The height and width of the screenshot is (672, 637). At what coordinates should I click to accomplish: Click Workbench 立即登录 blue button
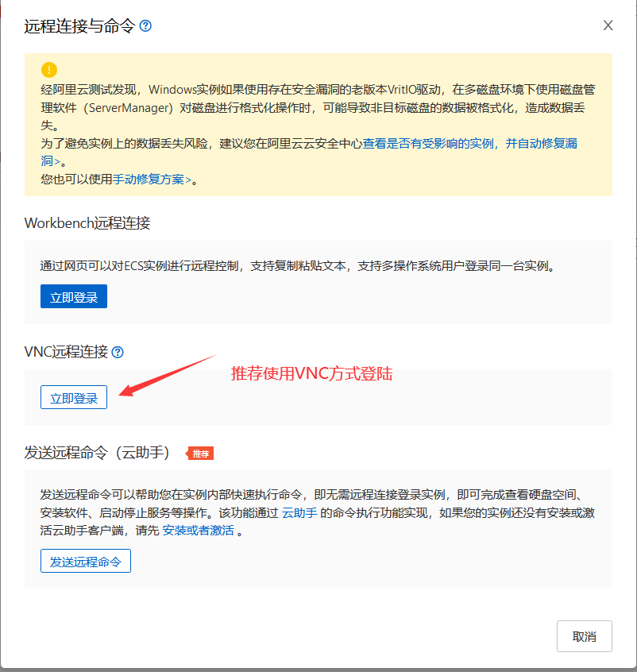coord(74,296)
